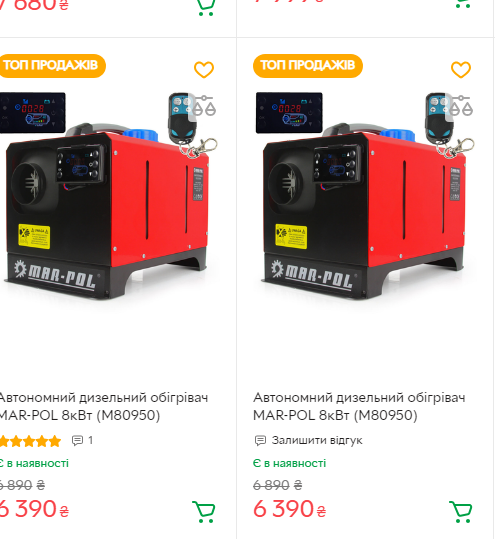495x539 pixels.
Task: Add the 7 680 ₴ product to cart
Action: 206,8
